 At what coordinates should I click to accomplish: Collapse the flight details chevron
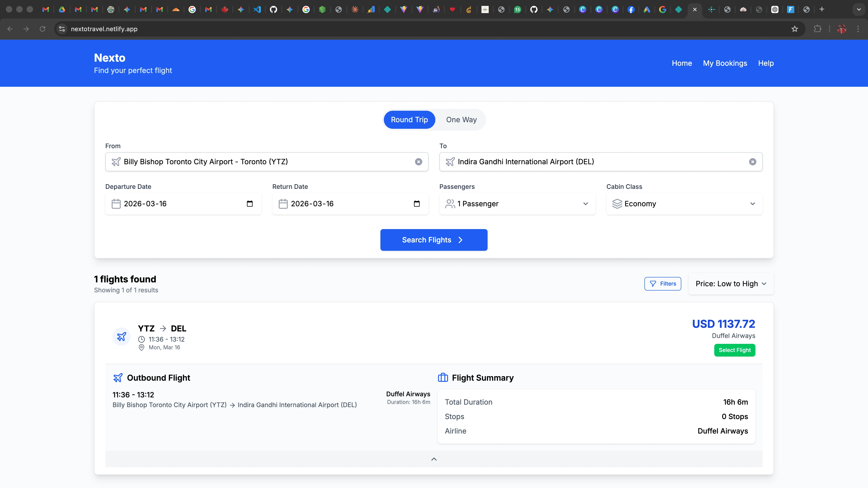click(x=434, y=459)
